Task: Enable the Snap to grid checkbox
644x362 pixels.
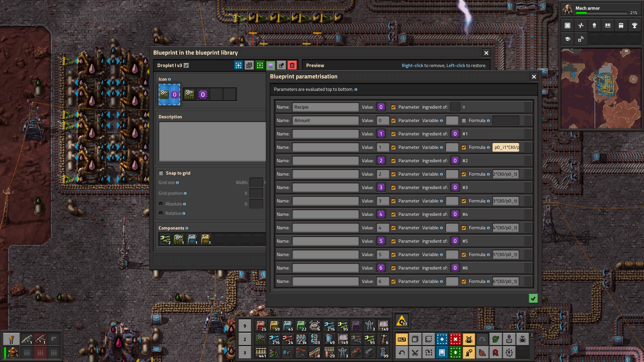Action: 161,173
